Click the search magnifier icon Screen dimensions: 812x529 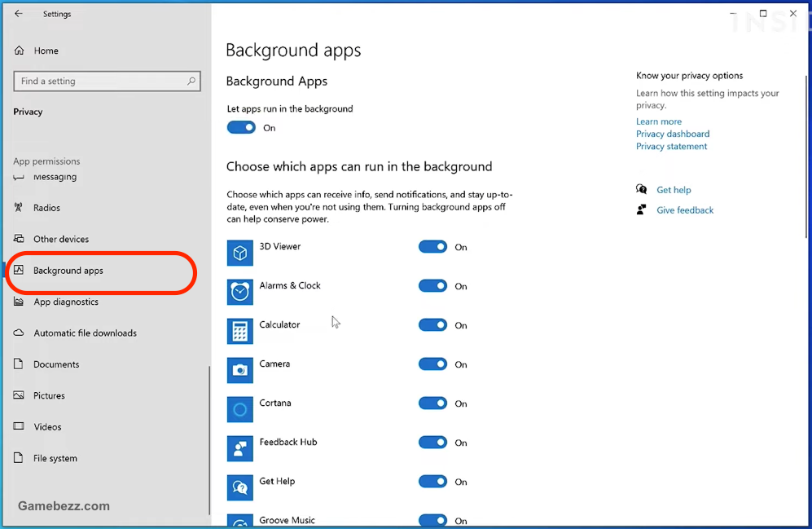click(x=191, y=81)
